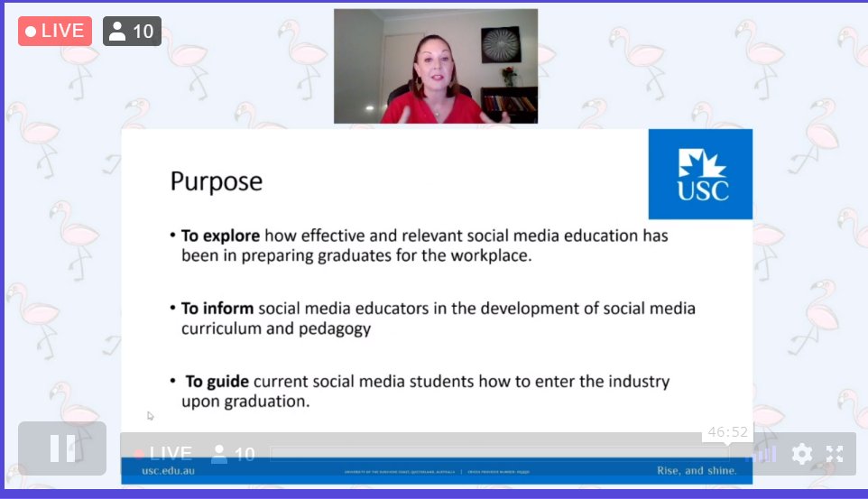Screen dimensions: 868x499
Task: Click the 46:52 timestamp tooltip
Action: (727, 432)
